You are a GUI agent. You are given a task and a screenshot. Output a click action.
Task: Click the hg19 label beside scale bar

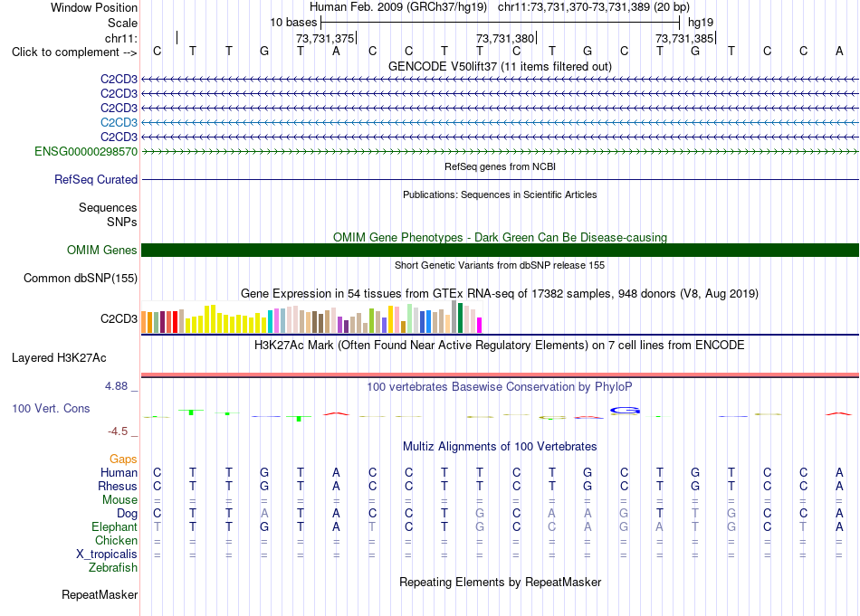pos(701,23)
